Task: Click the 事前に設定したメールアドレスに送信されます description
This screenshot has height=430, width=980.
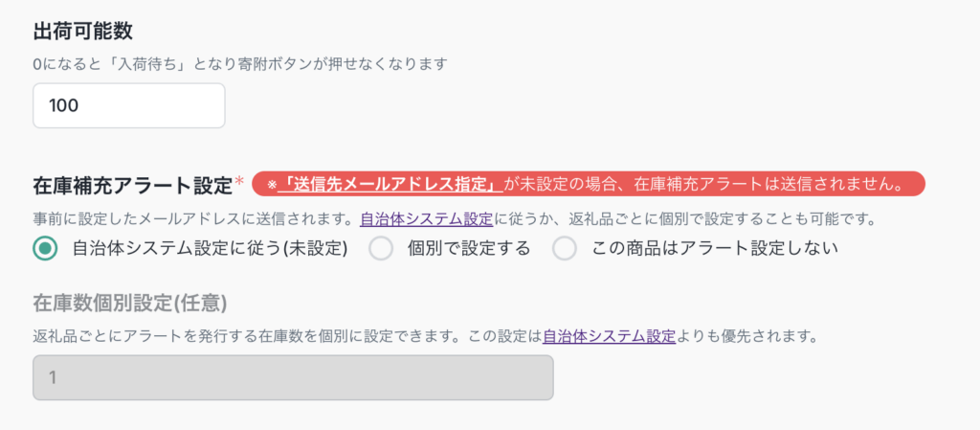Action: (191, 218)
